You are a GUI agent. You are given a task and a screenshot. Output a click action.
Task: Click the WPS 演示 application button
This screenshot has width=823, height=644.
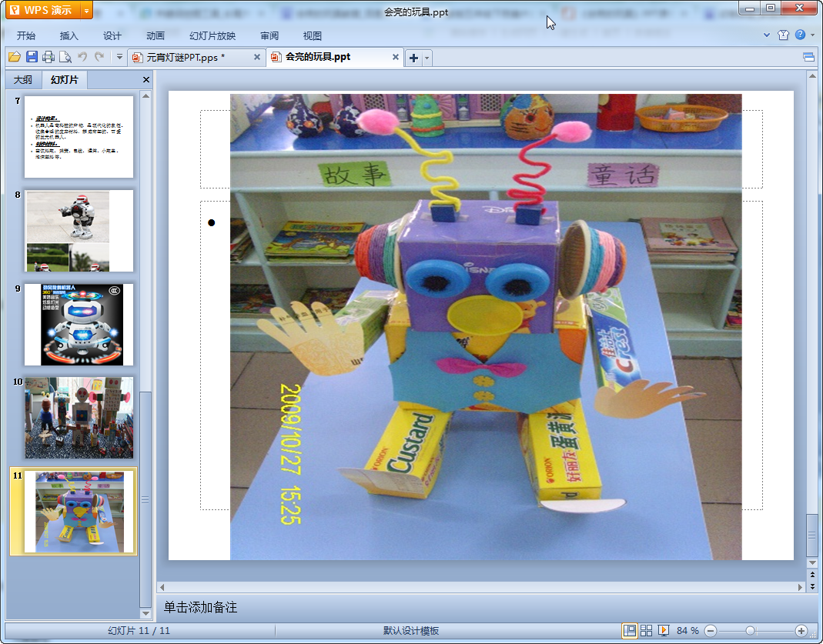(x=44, y=11)
